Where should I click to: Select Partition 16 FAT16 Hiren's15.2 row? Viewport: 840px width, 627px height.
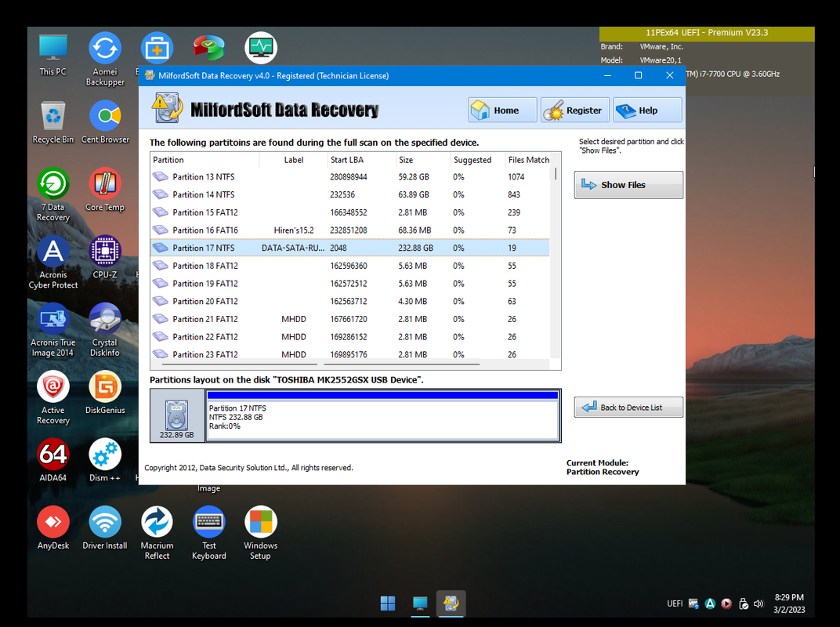pyautogui.click(x=350, y=230)
